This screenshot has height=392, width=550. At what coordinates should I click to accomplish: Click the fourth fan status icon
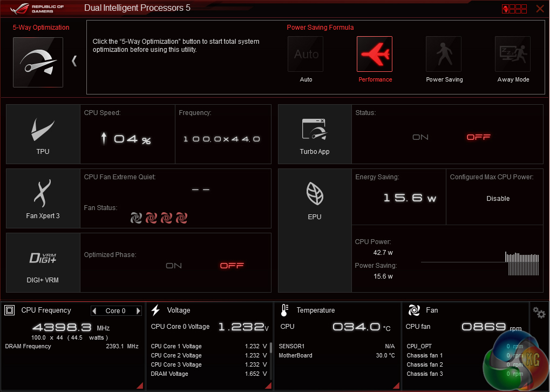[x=181, y=218]
